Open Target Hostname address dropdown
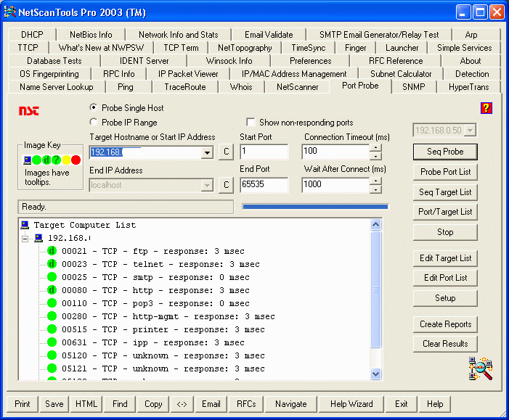The width and height of the screenshot is (509, 420). tap(207, 152)
